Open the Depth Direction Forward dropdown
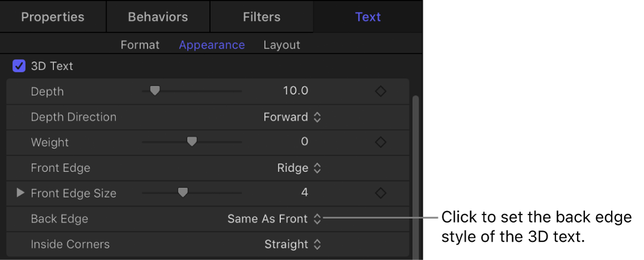The image size is (644, 260). coord(292,117)
